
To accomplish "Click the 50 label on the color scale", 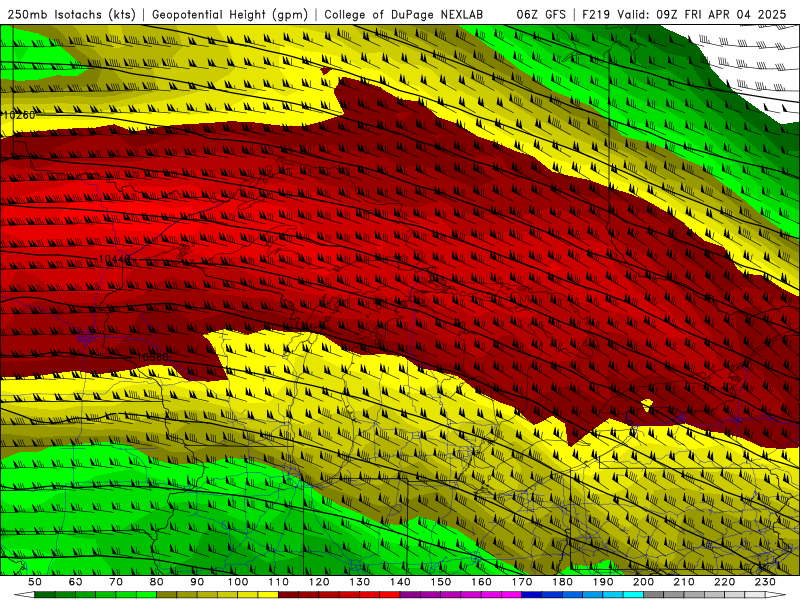I will 35,582.
